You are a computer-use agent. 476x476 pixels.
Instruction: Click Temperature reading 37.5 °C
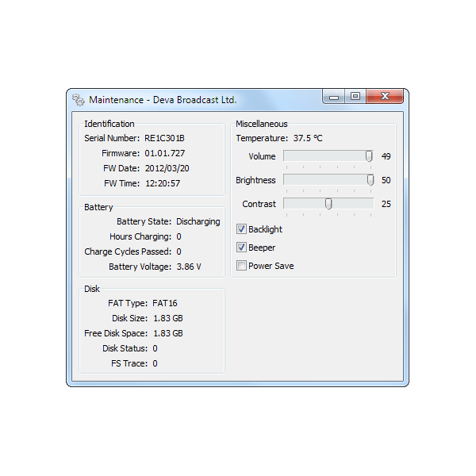pyautogui.click(x=308, y=138)
